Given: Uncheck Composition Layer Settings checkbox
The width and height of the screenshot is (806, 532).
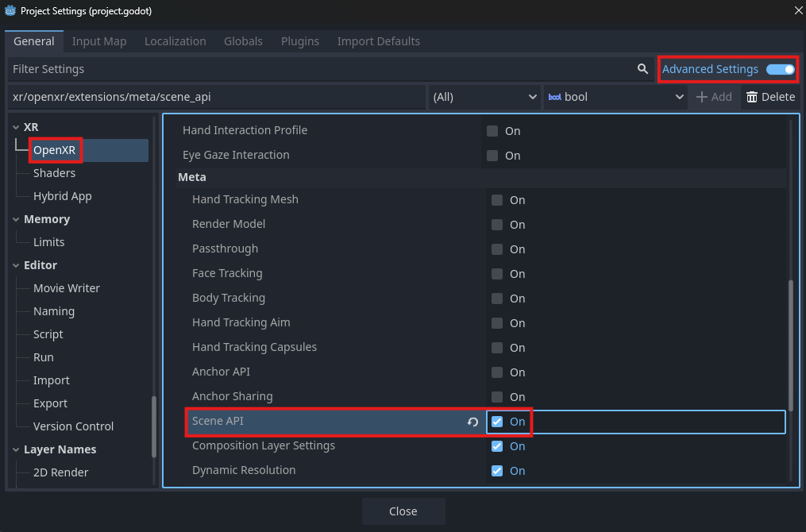Looking at the screenshot, I should click(x=496, y=446).
